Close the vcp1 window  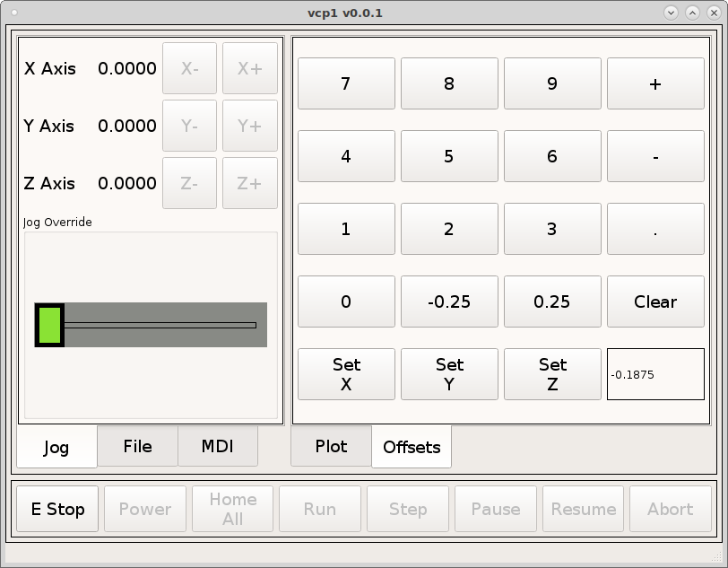coord(714,13)
